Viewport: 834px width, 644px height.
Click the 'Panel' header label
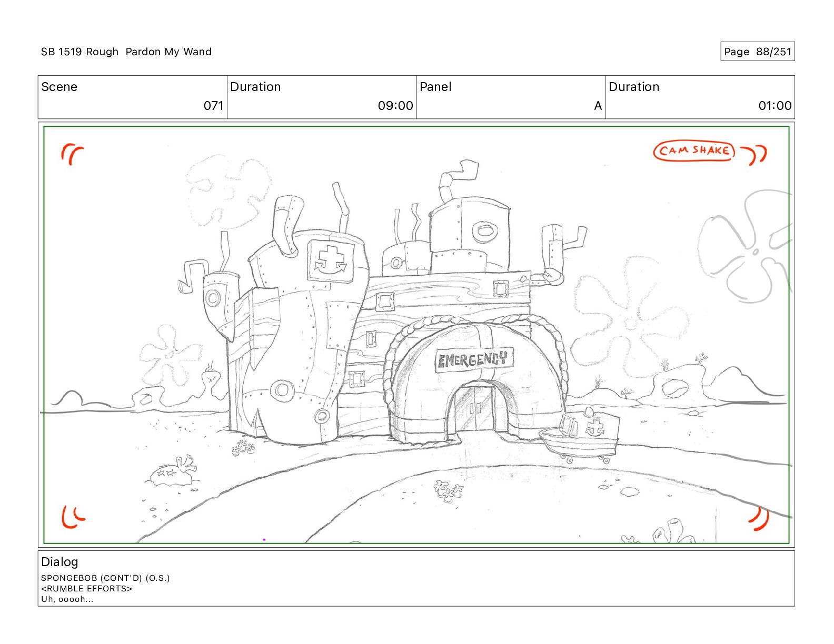tap(435, 87)
